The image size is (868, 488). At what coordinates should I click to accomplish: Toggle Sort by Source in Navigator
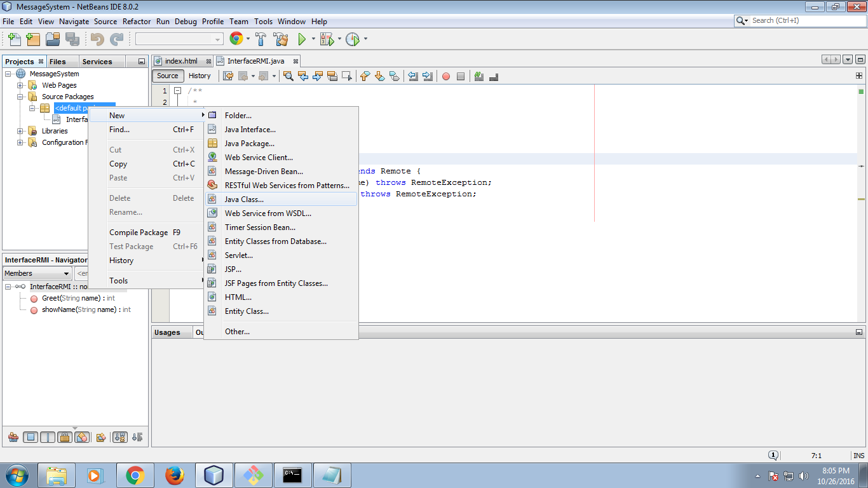point(137,437)
